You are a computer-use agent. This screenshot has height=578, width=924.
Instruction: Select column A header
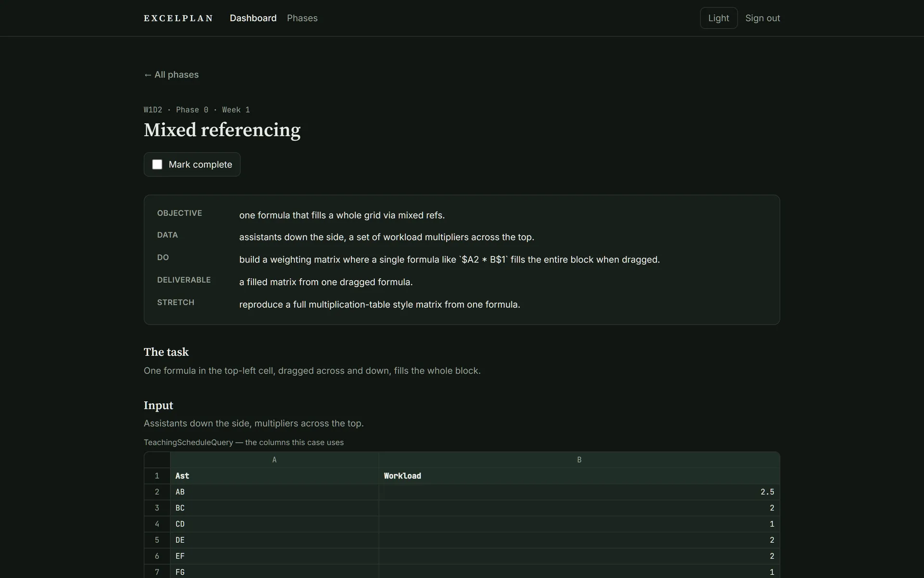pos(274,460)
